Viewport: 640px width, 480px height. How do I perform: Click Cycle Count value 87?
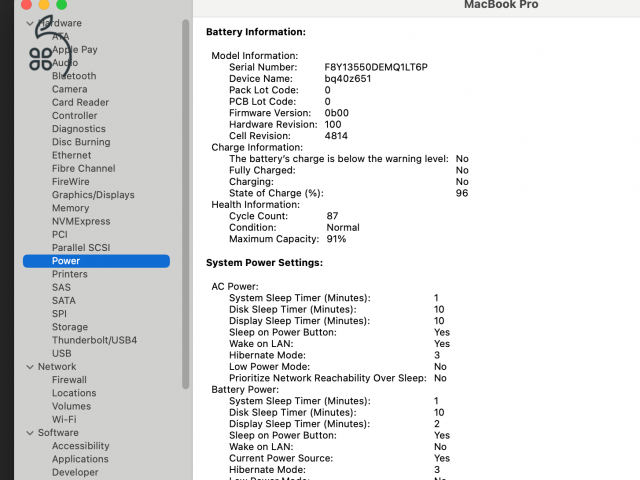pos(332,216)
